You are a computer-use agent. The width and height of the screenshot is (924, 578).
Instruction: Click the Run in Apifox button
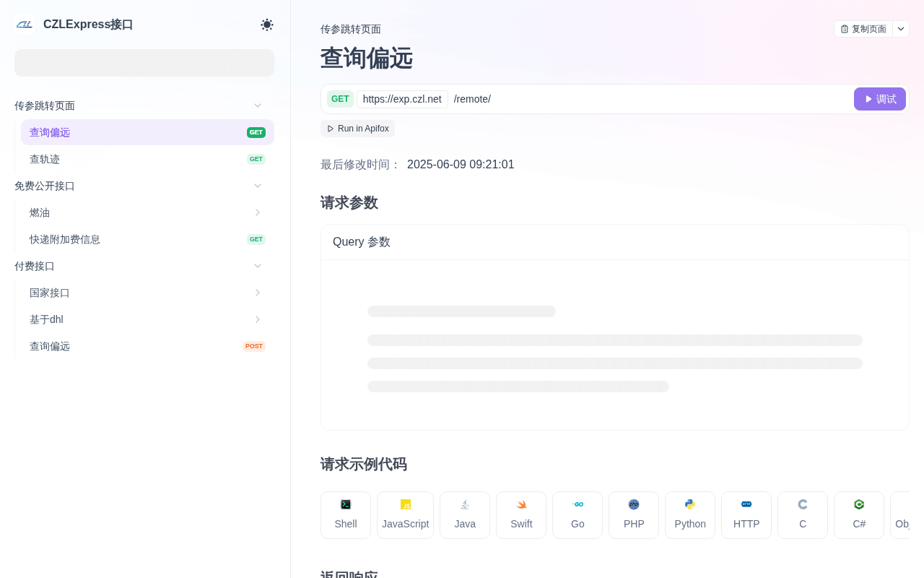357,129
